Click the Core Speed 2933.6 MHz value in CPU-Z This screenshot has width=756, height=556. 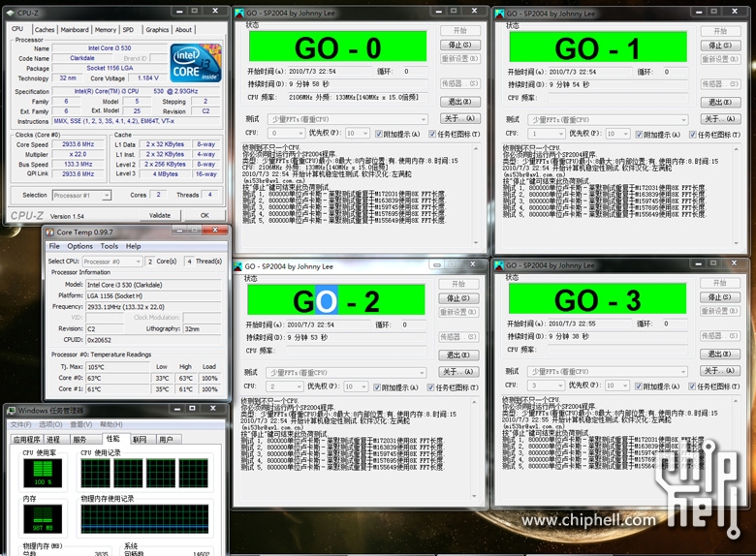tap(78, 144)
